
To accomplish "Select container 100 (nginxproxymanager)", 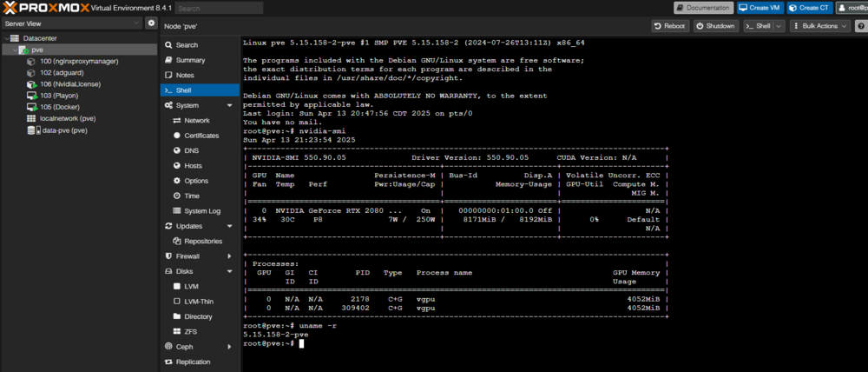I will click(x=79, y=62).
